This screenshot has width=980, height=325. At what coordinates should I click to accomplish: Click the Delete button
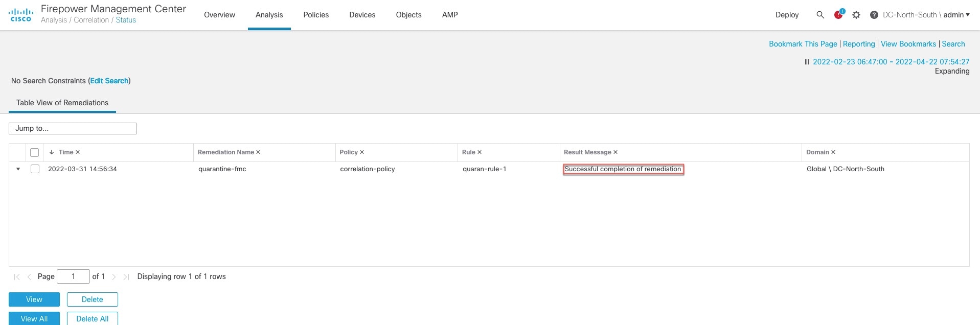click(93, 299)
